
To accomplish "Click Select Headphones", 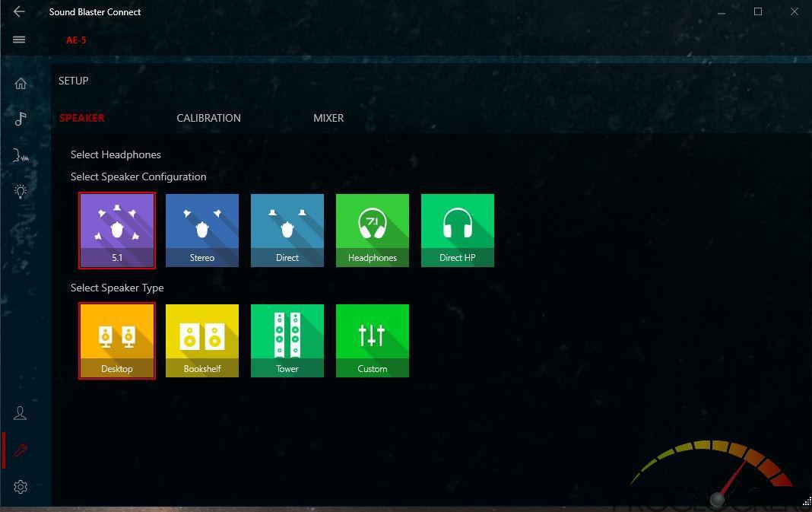I will pos(116,154).
